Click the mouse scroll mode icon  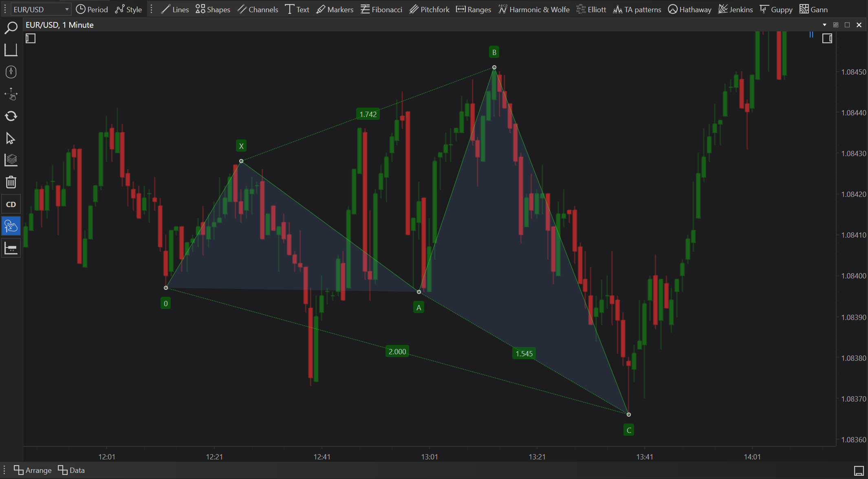coord(11,72)
